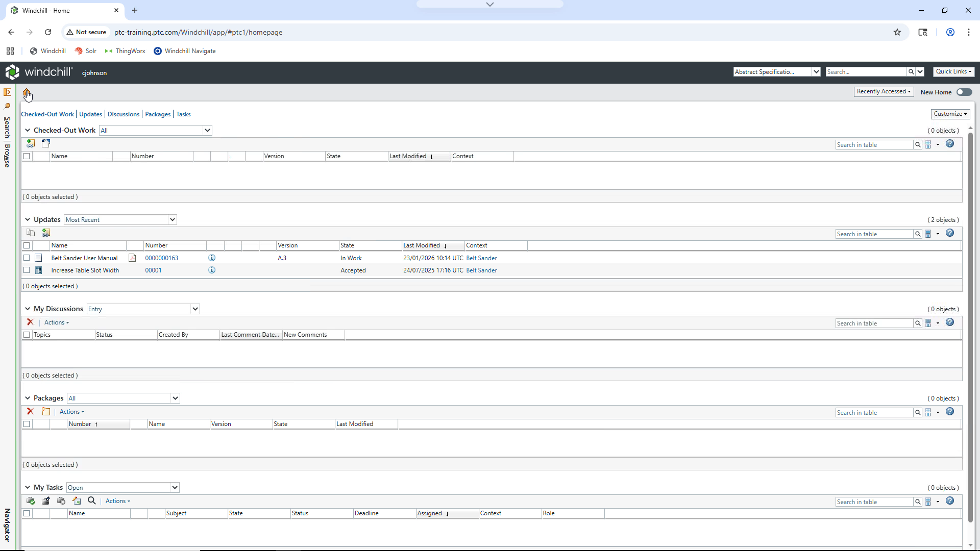Screen dimensions: 980x551
Task: Open the My Tasks 'Open' dropdown
Action: tap(122, 488)
